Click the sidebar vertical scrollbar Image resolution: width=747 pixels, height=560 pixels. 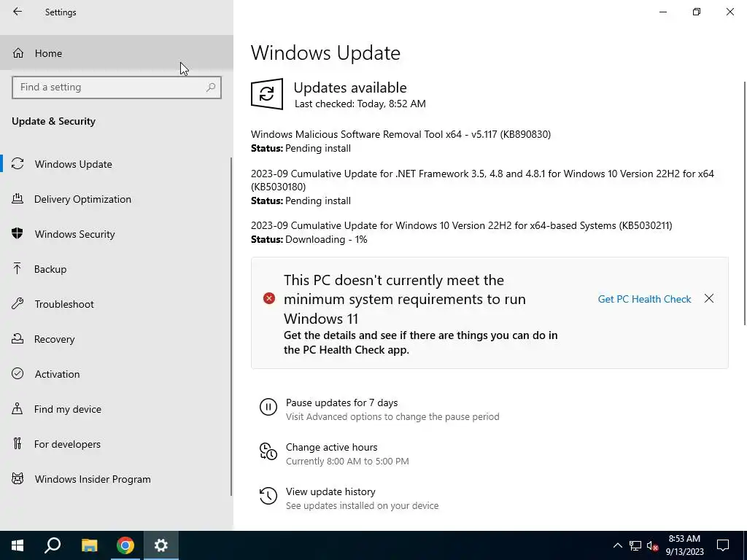coord(231,327)
